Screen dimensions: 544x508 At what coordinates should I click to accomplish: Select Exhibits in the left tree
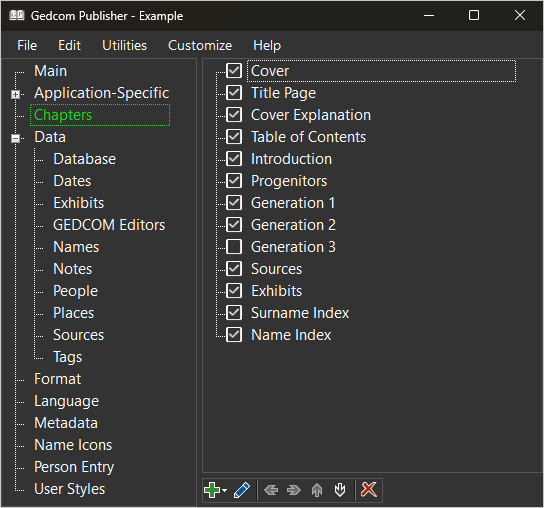[78, 203]
